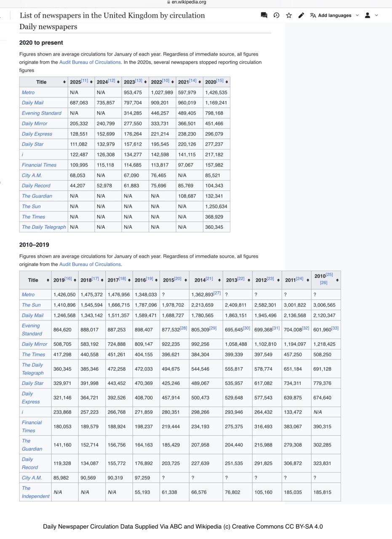The height and width of the screenshot is (539, 392).
Task: Open the Evening Standard link in the 2010–2019 table
Action: pyautogui.click(x=32, y=330)
